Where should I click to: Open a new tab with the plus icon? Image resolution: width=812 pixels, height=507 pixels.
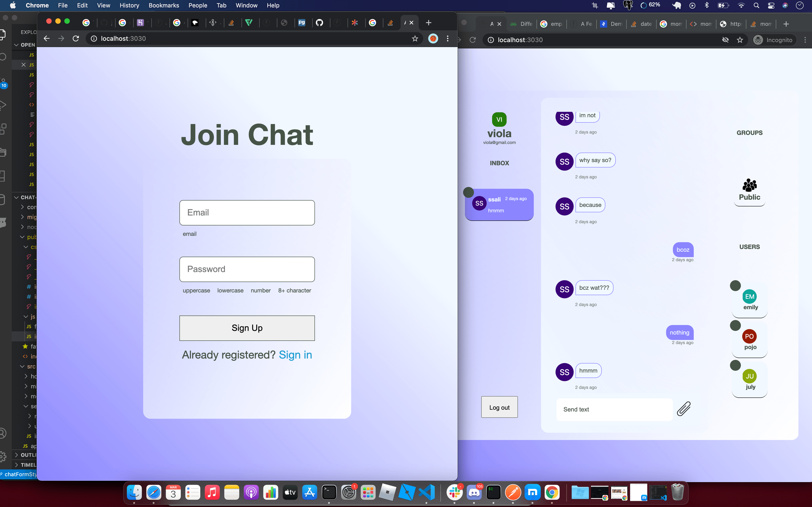pyautogui.click(x=428, y=22)
